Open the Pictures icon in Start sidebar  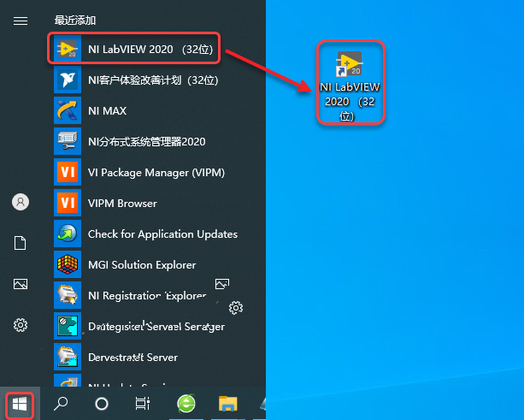point(21,284)
